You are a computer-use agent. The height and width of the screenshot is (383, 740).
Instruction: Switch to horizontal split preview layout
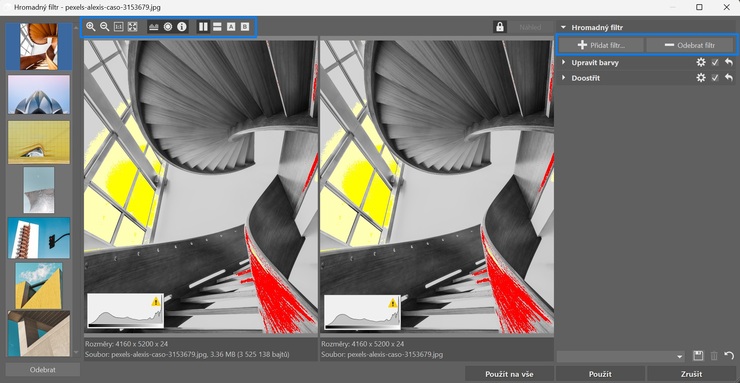tap(217, 27)
